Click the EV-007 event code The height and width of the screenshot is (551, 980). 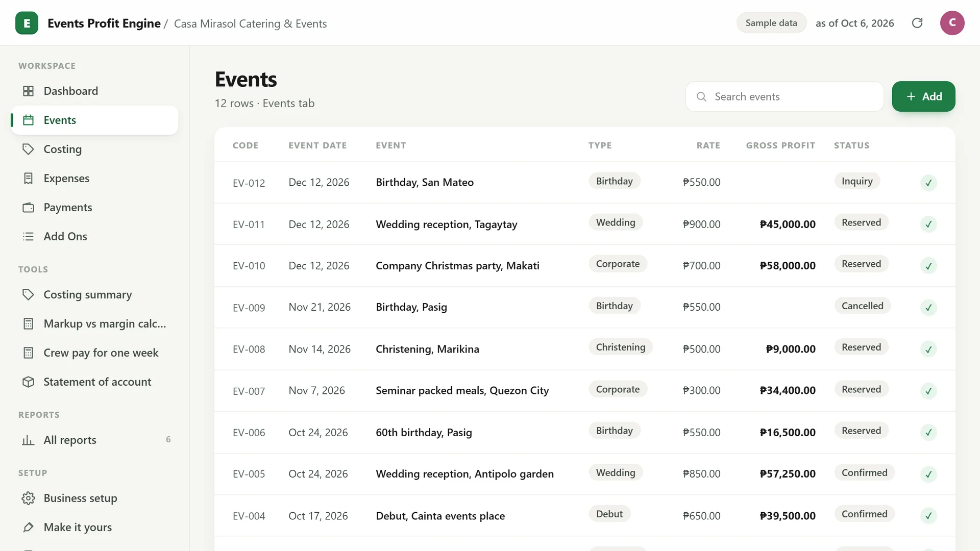point(249,391)
